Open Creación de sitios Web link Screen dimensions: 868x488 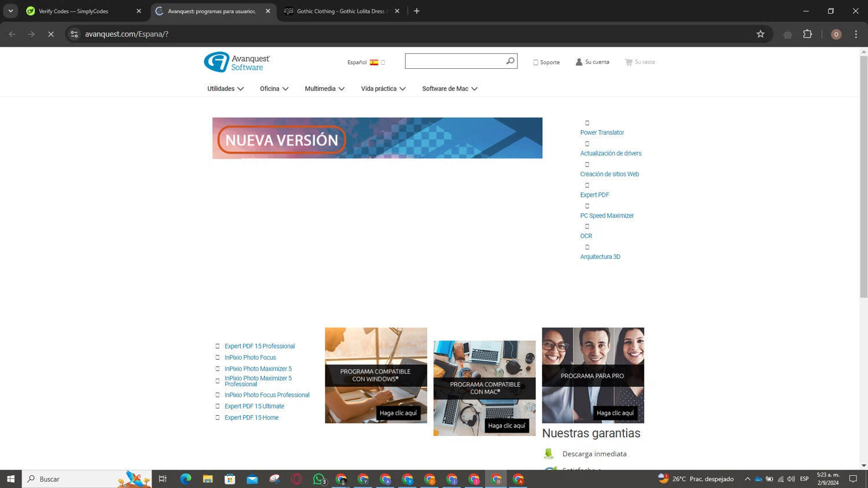tap(609, 174)
